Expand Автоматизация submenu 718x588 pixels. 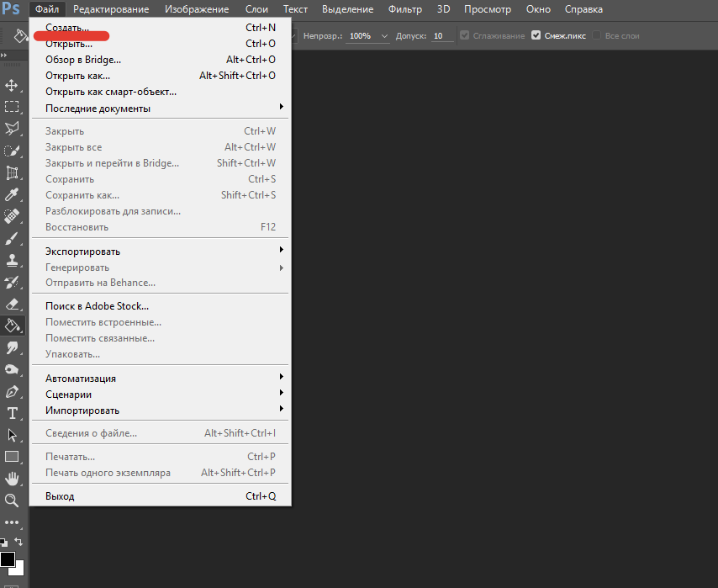point(160,378)
